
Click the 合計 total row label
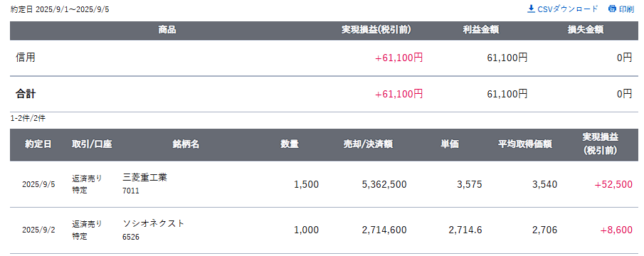point(26,95)
